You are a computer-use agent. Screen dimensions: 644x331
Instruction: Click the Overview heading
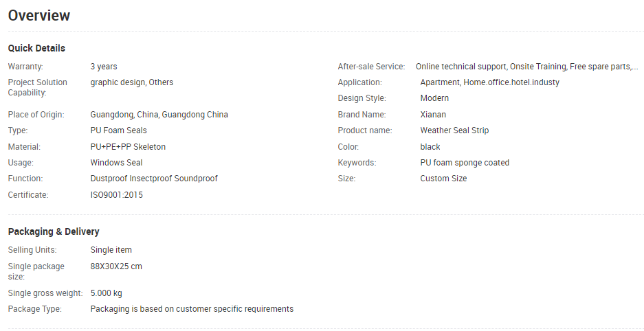tap(39, 15)
